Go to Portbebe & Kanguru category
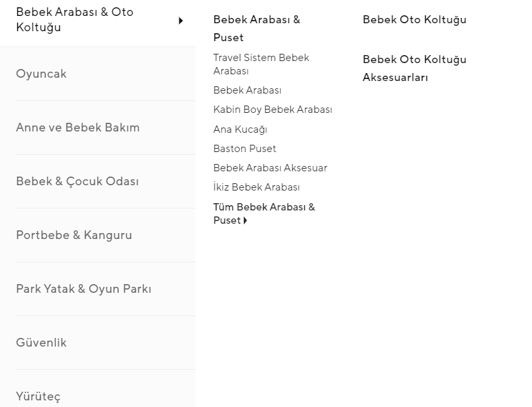The image size is (532, 407). (74, 235)
